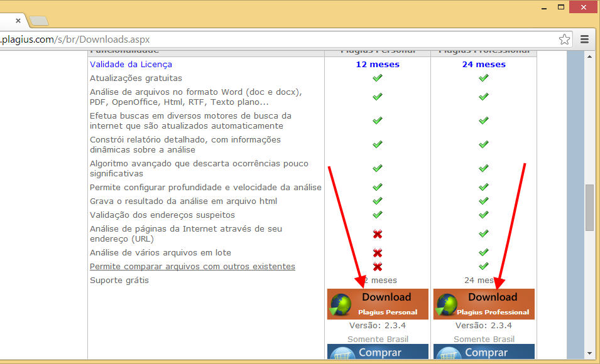Screen dimensions: 600x364
Task: Click the checkmark for saving results as html
Action: coord(377,201)
